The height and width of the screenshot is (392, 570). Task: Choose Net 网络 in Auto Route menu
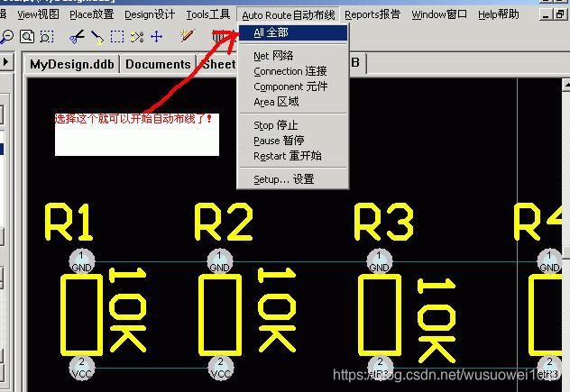click(x=293, y=56)
